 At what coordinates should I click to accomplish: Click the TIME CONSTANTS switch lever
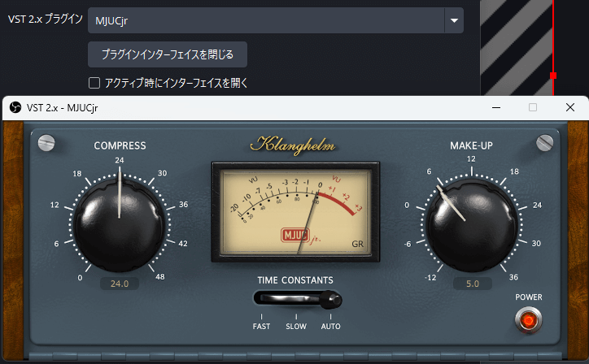click(329, 300)
